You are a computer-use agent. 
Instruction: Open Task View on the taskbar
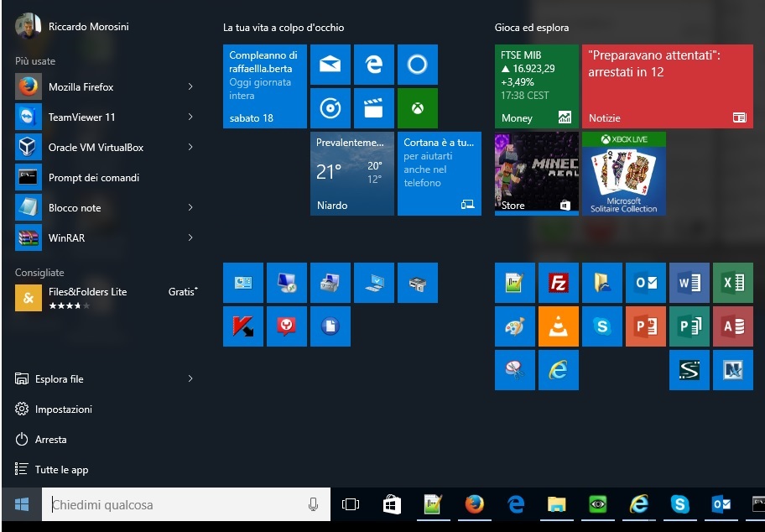351,504
